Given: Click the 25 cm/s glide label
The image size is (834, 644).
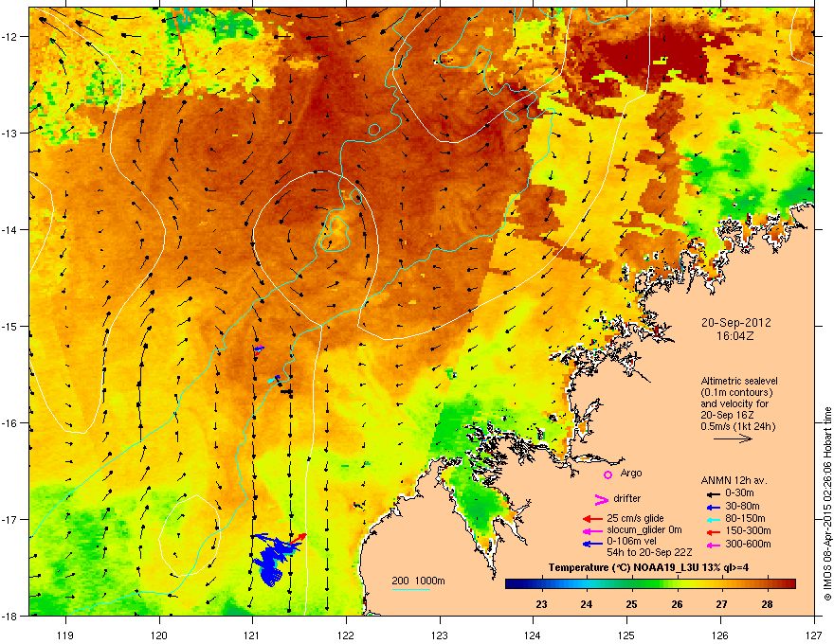Looking at the screenshot, I should point(636,518).
